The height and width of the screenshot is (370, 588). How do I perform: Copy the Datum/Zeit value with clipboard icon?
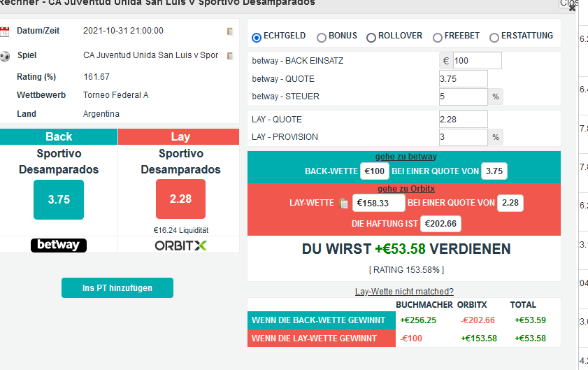click(x=230, y=31)
